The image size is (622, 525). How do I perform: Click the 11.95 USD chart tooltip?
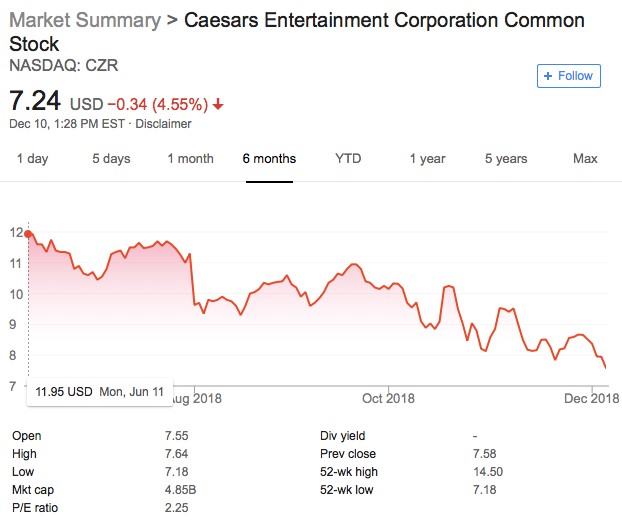coord(100,391)
